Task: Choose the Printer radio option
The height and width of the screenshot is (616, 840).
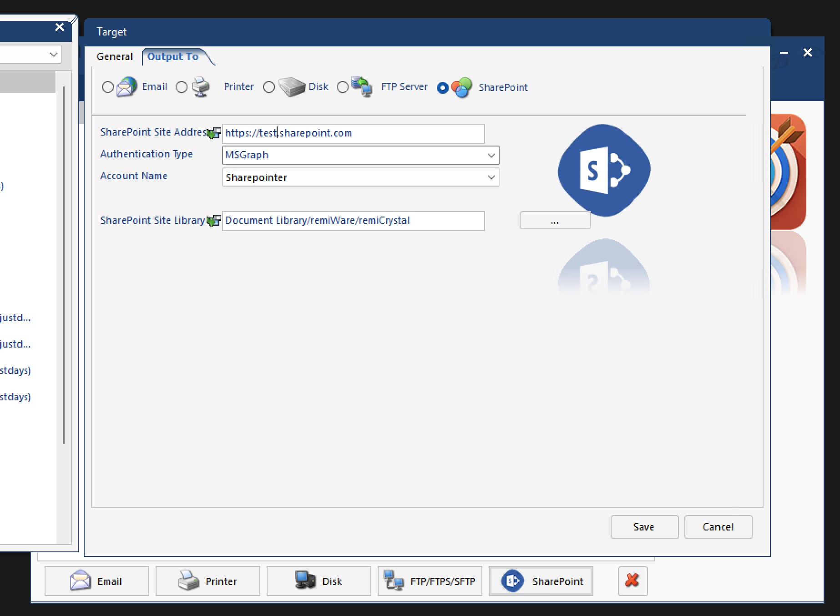Action: pyautogui.click(x=182, y=87)
